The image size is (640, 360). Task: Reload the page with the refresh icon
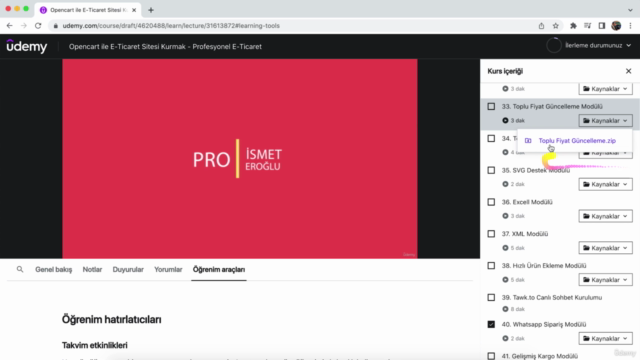point(38,25)
